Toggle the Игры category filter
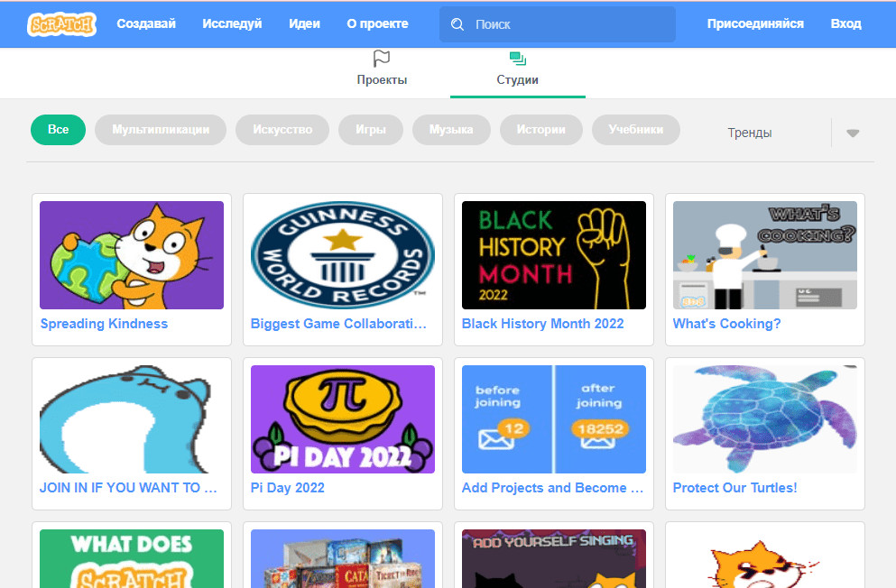 point(371,130)
